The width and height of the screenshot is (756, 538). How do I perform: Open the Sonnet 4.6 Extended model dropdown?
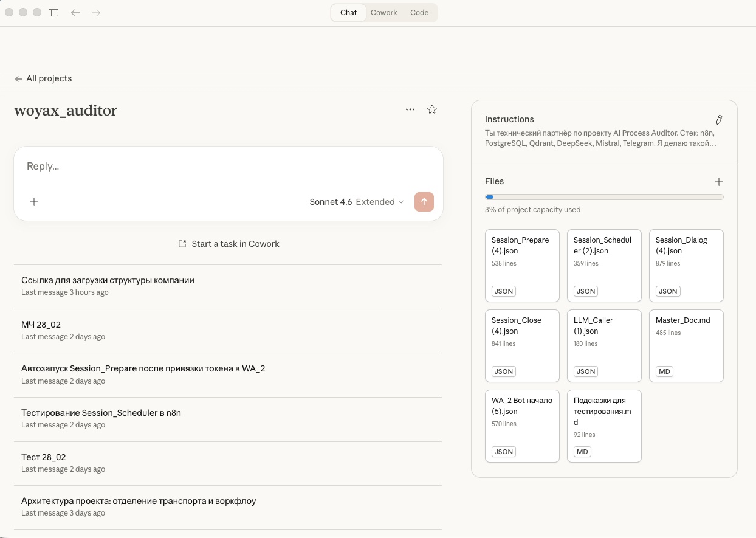coord(356,202)
